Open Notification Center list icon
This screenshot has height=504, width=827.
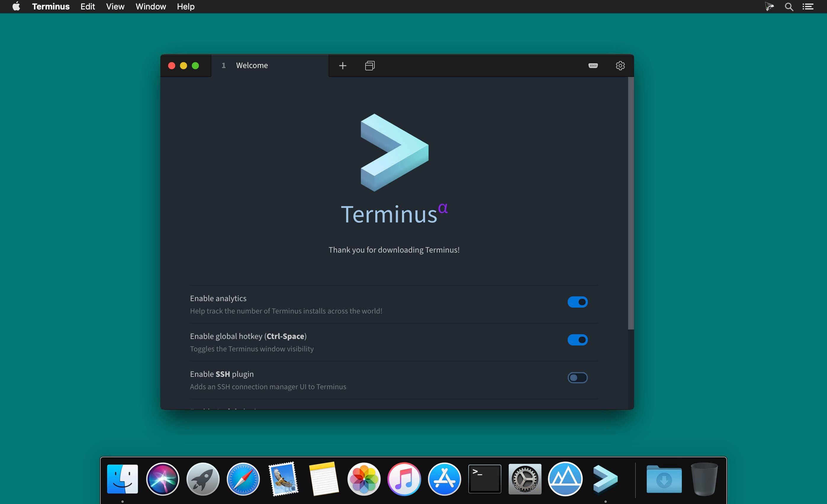pos(807,7)
